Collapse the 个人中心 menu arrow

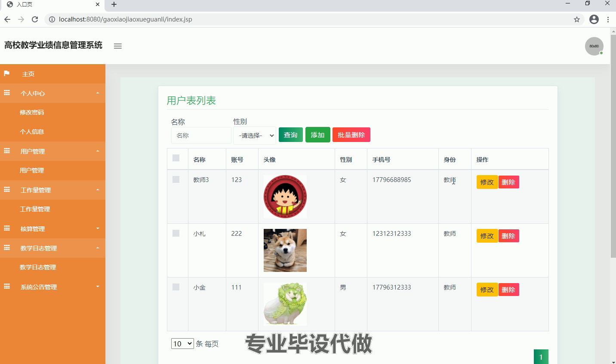98,93
